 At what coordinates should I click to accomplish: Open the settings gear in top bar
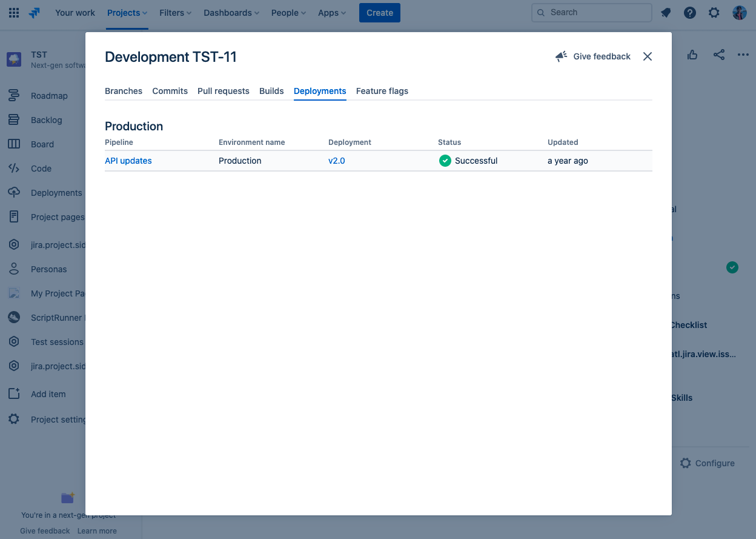coord(714,13)
